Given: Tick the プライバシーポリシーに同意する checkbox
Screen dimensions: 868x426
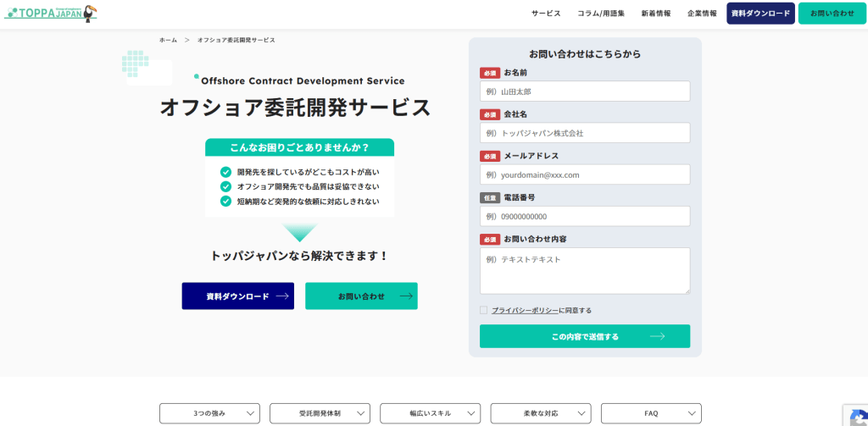Looking at the screenshot, I should click(x=483, y=310).
